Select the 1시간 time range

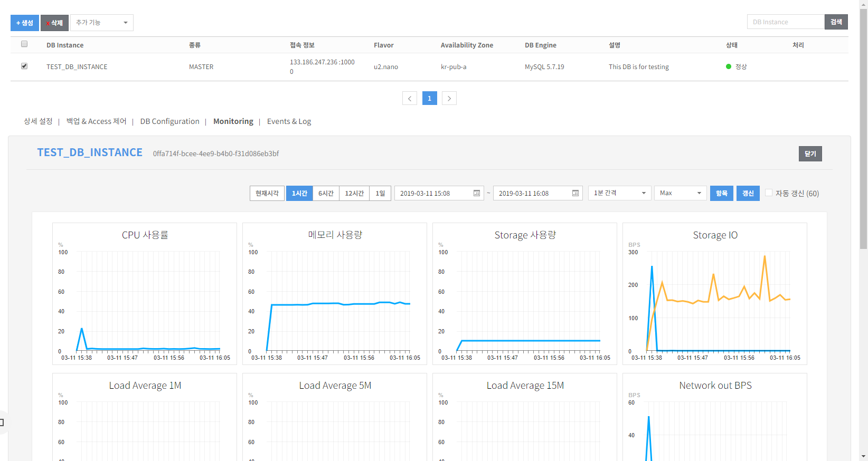pos(299,193)
